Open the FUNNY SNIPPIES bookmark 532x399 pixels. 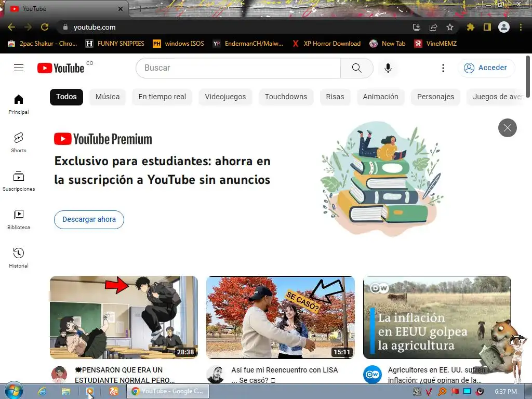click(115, 44)
